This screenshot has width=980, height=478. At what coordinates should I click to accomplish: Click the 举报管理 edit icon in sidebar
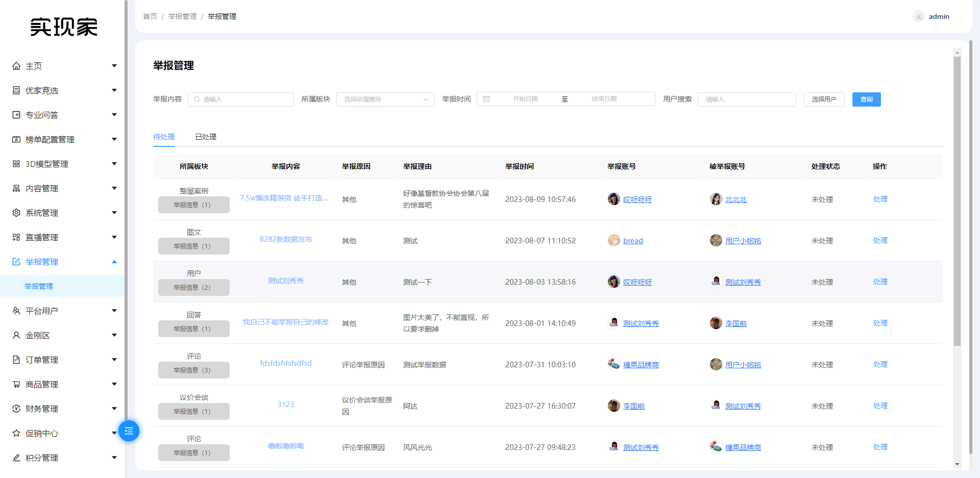[x=16, y=262]
